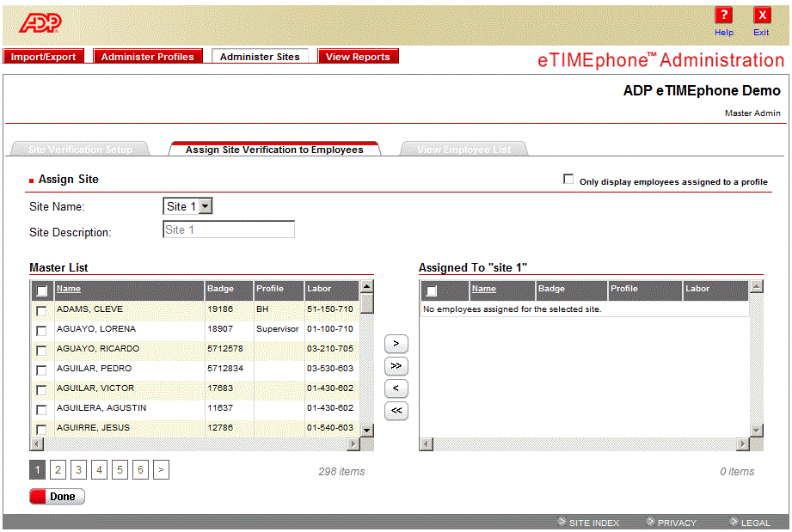Open the Import/Export menu
Viewport: 792px width, 532px height.
(44, 57)
